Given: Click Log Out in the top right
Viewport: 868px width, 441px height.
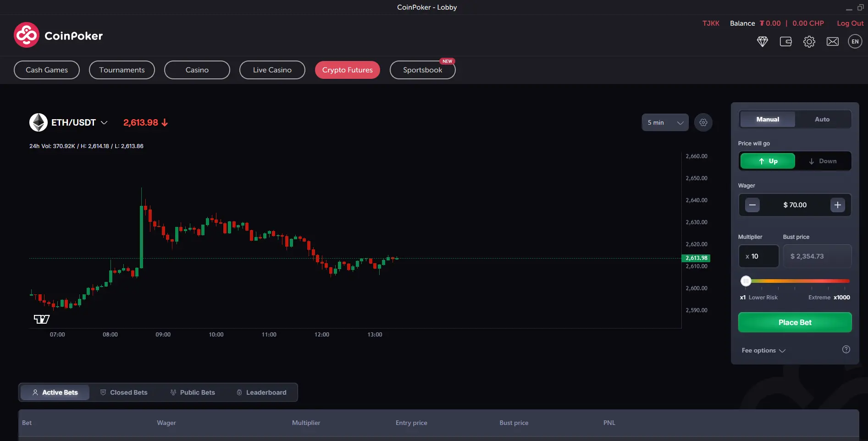Looking at the screenshot, I should 850,23.
